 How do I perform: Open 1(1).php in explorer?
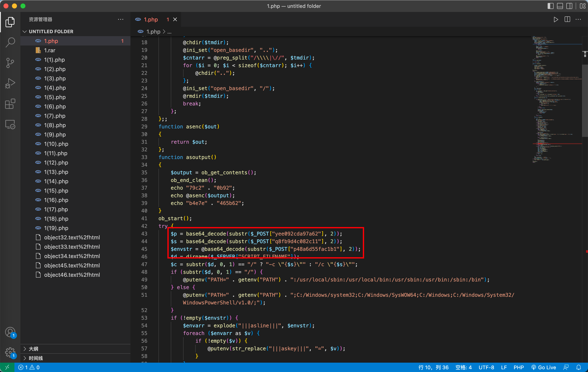coord(75,60)
